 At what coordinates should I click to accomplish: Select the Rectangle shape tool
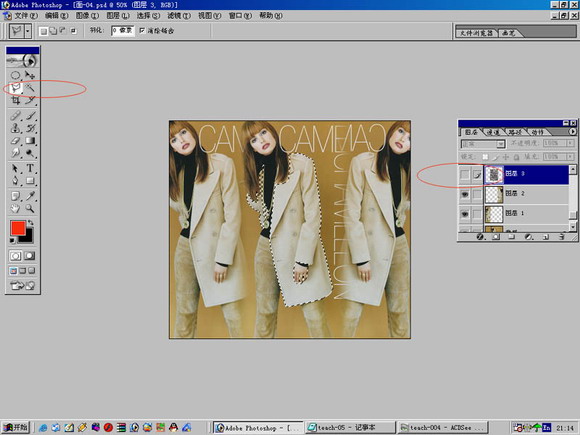[x=30, y=181]
